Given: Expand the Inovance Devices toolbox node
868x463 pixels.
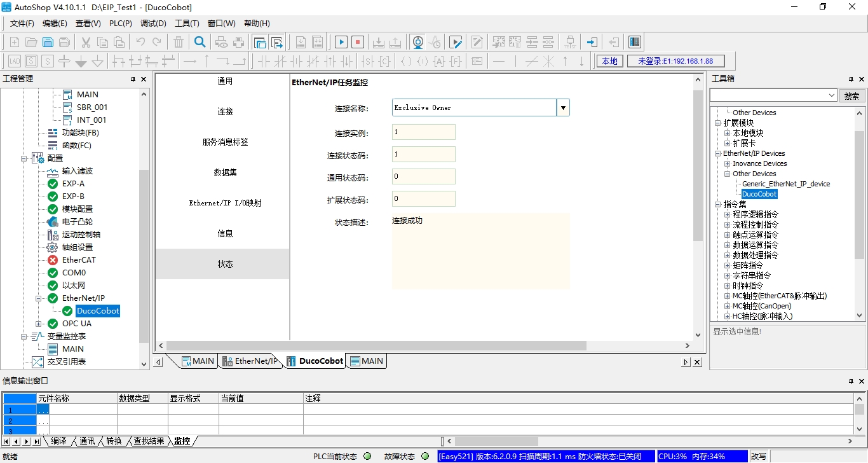Looking at the screenshot, I should tap(728, 163).
